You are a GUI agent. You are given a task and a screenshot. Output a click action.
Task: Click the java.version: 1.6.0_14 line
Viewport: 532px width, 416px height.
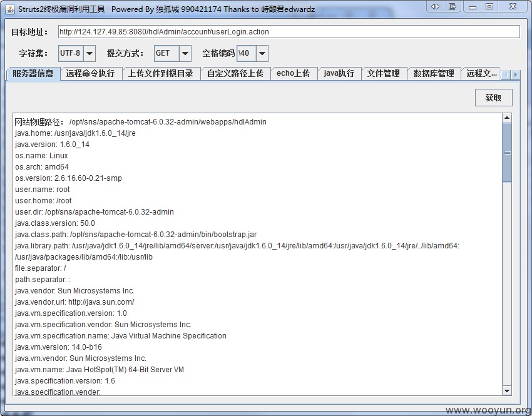coord(52,144)
